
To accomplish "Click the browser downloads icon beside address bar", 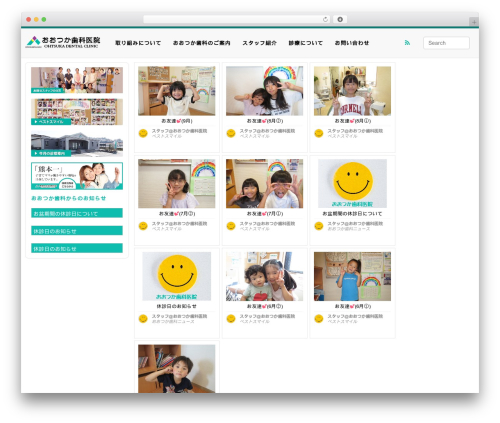I will pyautogui.click(x=340, y=19).
